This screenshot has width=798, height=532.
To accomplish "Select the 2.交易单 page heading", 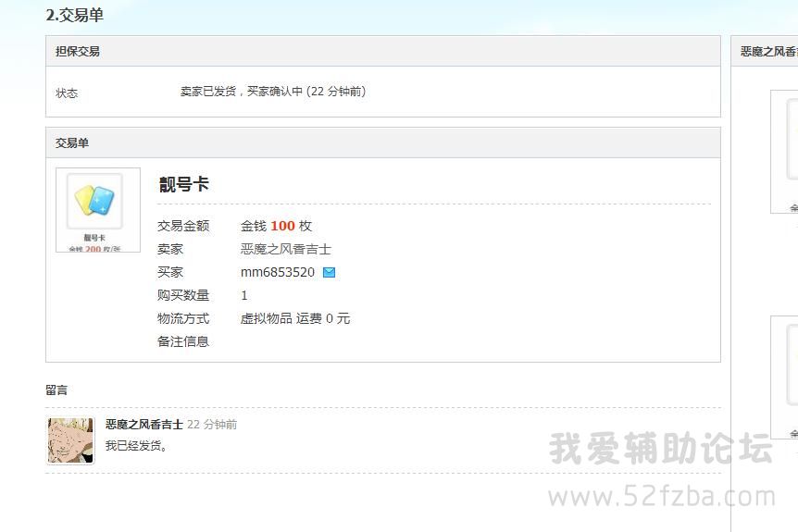I will (75, 15).
